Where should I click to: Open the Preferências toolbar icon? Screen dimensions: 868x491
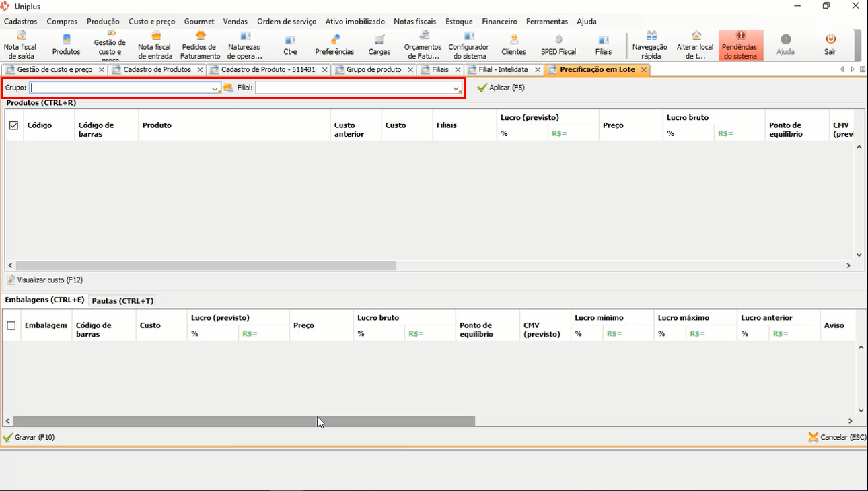[x=334, y=45]
